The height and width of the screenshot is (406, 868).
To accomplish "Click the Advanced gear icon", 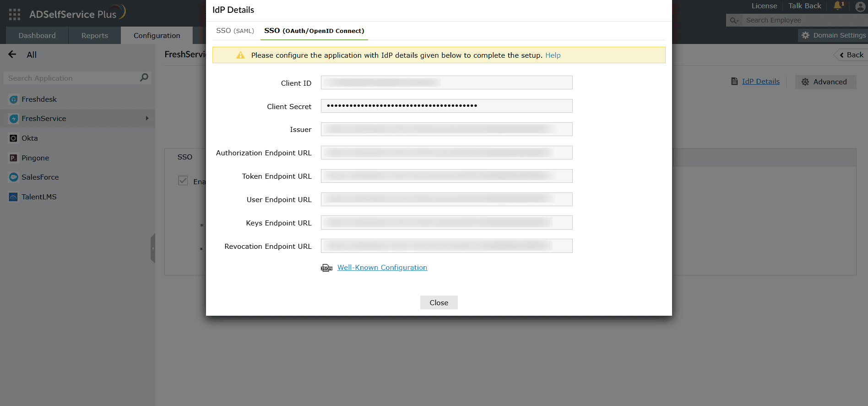I will click(x=805, y=82).
